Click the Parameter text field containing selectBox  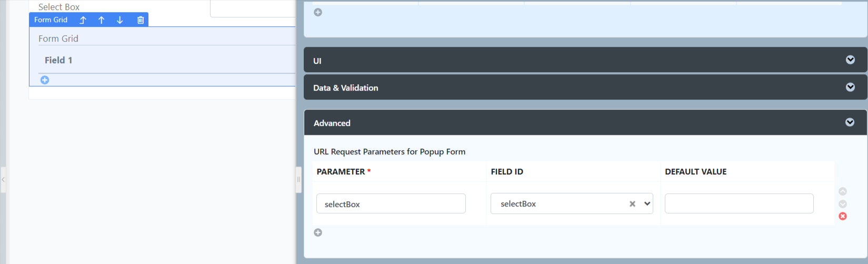coord(391,204)
